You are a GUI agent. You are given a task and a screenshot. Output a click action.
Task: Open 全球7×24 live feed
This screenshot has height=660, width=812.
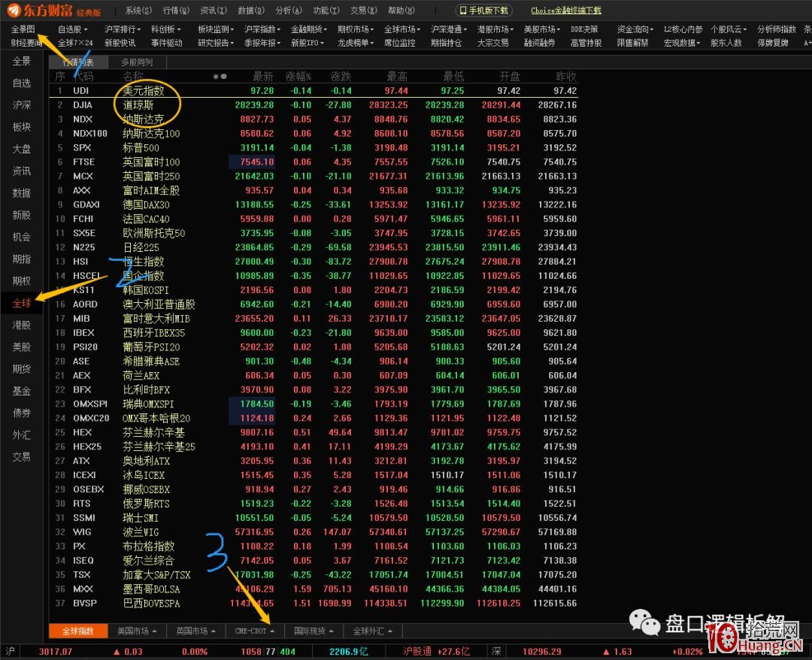[x=76, y=43]
